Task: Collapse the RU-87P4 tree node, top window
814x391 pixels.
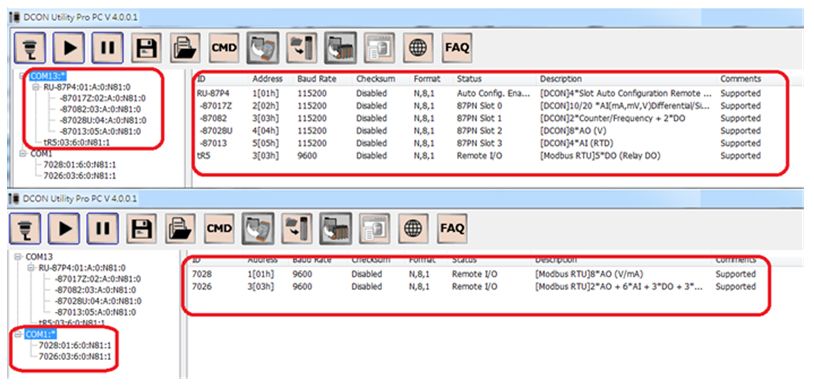Action: coord(36,87)
